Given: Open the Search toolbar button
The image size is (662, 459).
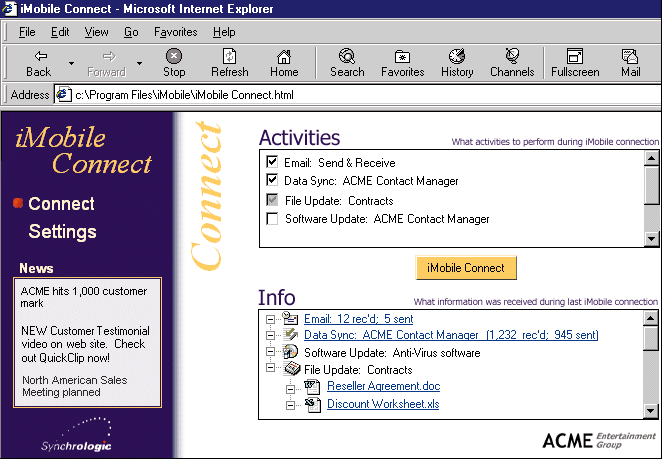Looking at the screenshot, I should point(347,63).
